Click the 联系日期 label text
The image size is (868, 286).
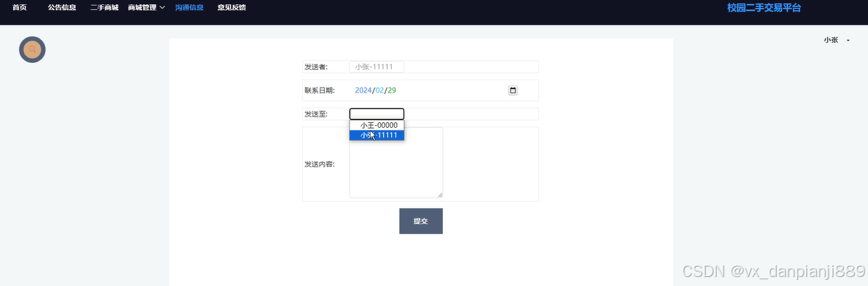(319, 90)
